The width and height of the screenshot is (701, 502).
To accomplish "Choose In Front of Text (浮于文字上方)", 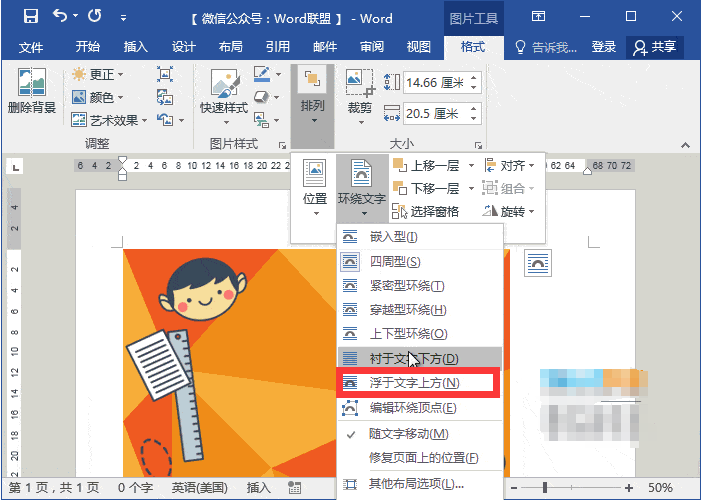I will coord(420,383).
